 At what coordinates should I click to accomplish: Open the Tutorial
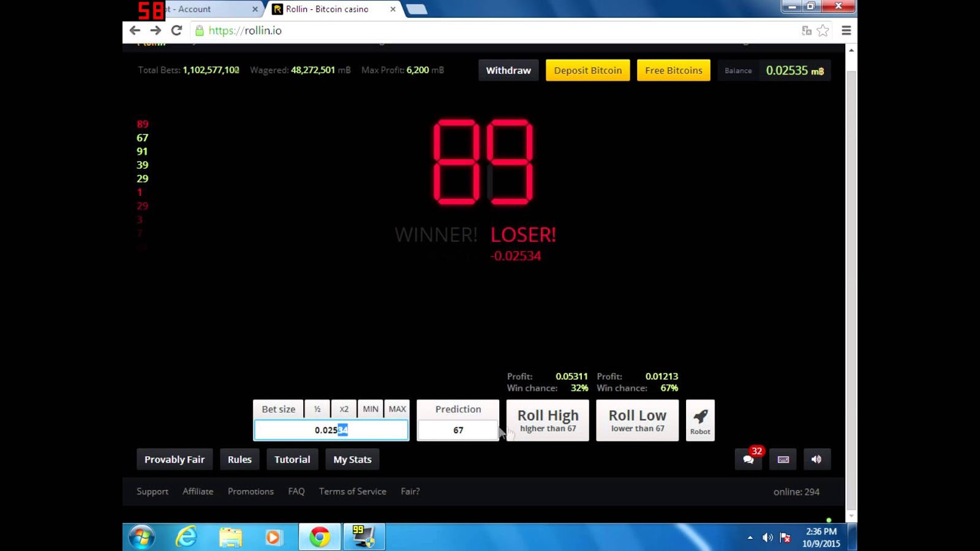[x=292, y=459]
